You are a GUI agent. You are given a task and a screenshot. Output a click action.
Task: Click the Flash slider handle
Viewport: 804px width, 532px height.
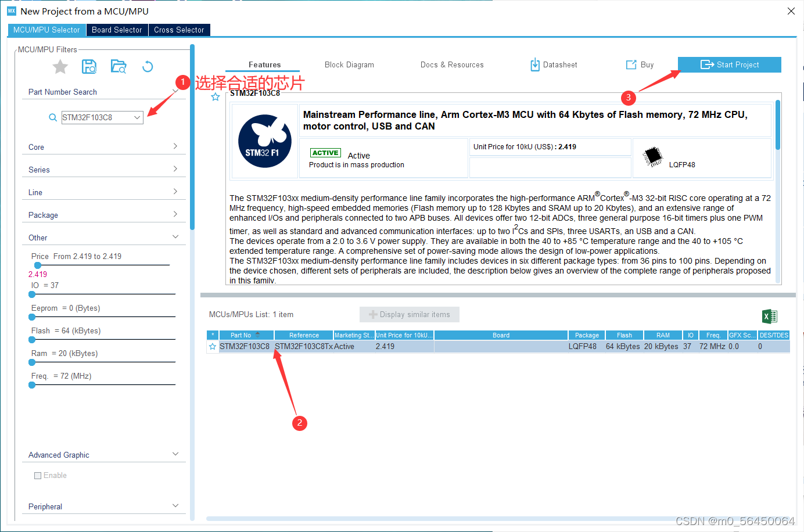click(32, 340)
